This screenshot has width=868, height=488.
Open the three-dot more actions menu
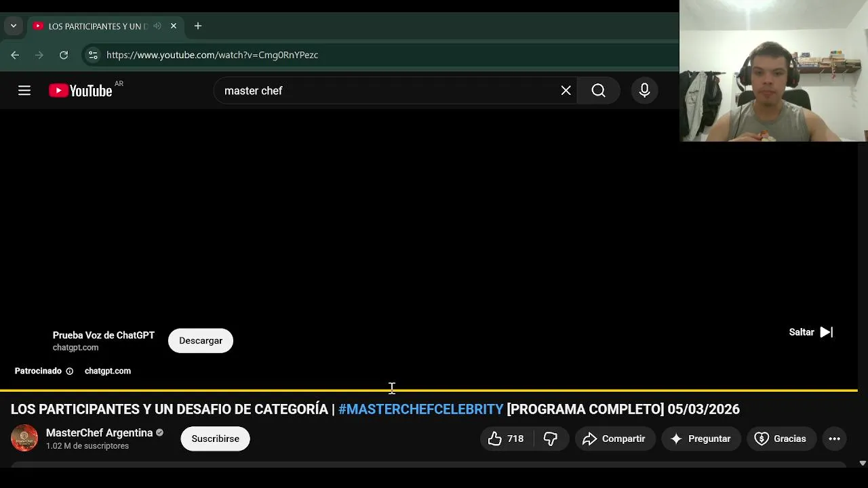click(x=834, y=439)
